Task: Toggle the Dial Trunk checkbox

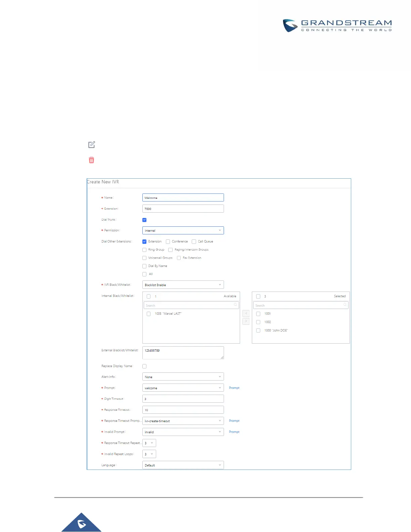Action: (x=144, y=220)
